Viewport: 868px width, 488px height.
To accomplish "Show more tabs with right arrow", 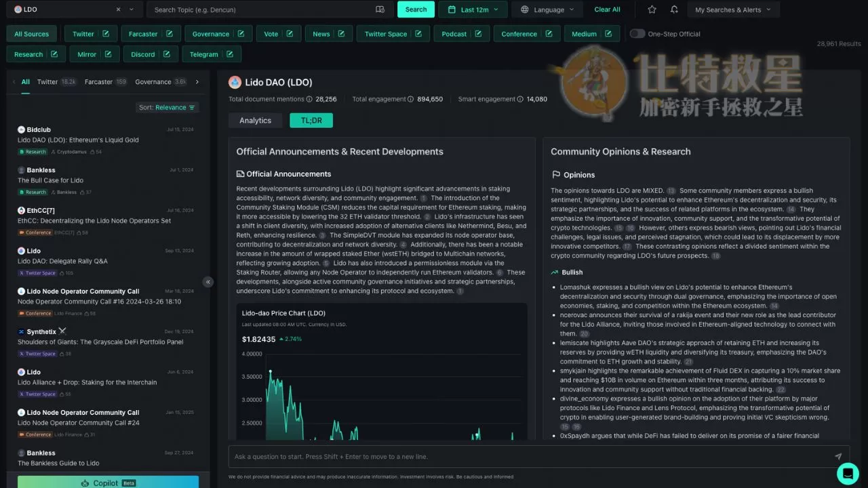I will pos(197,82).
